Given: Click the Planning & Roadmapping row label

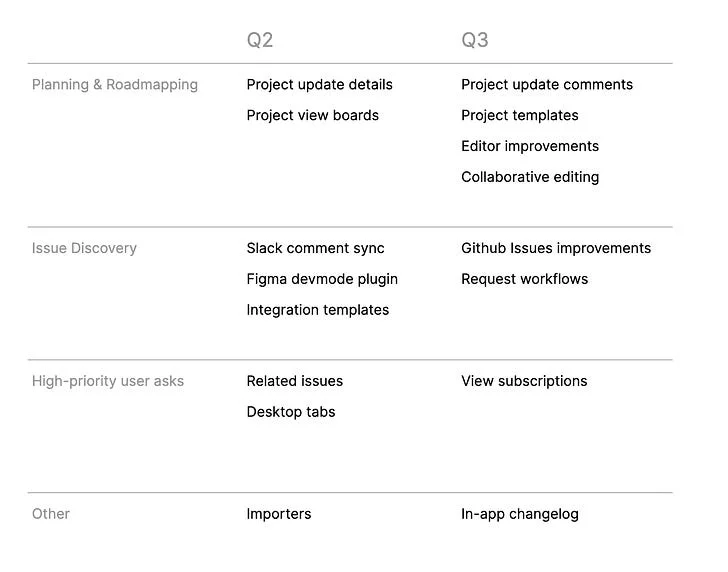Looking at the screenshot, I should coord(115,84).
